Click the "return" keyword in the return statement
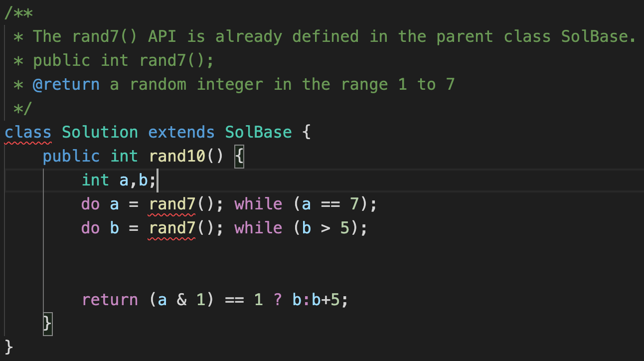Viewport: 644px width, 361px height. [110, 300]
